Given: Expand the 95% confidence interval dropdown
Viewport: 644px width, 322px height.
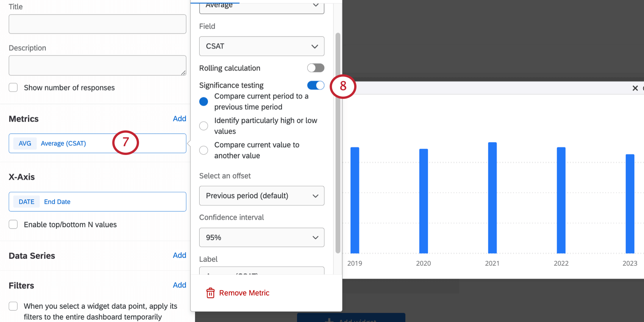Looking at the screenshot, I should (262, 238).
